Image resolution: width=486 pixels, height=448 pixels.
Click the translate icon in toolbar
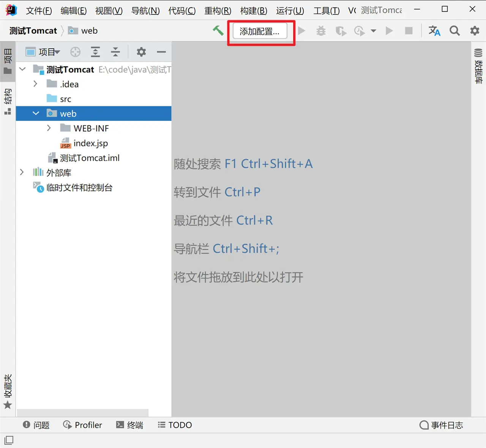(434, 31)
